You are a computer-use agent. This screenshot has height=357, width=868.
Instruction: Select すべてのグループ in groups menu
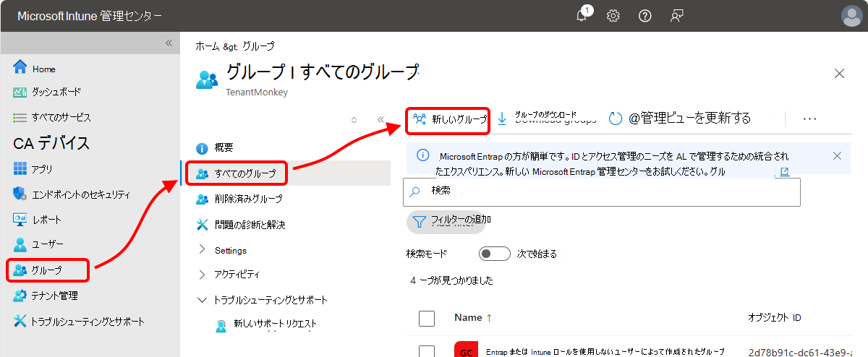pos(237,173)
